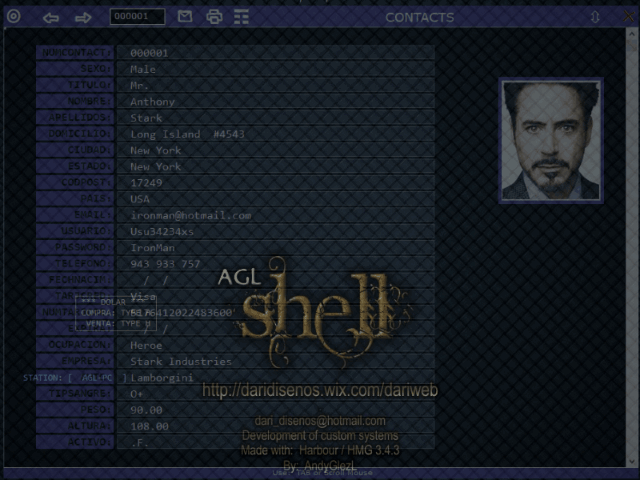
Task: Click the CONTACTS window title
Action: pos(420,18)
